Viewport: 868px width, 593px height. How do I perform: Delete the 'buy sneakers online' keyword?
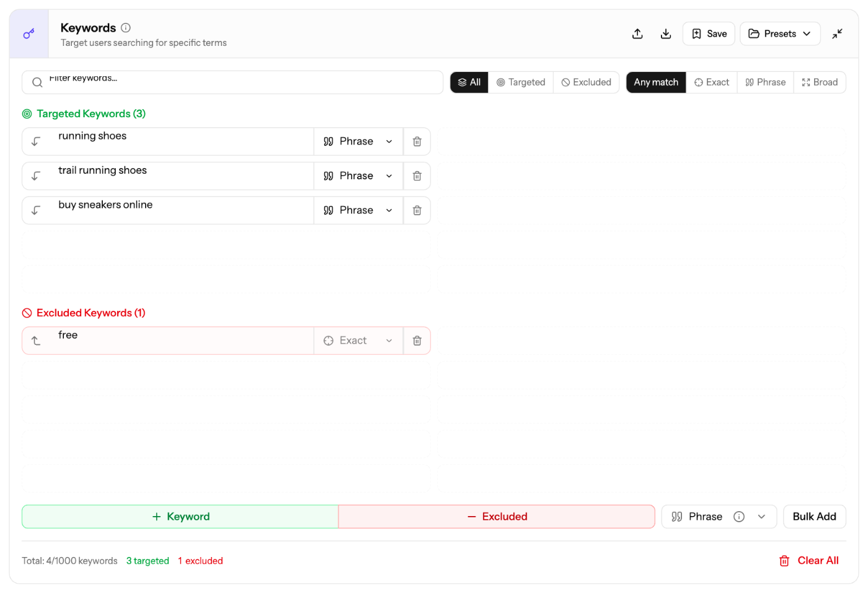tap(417, 210)
